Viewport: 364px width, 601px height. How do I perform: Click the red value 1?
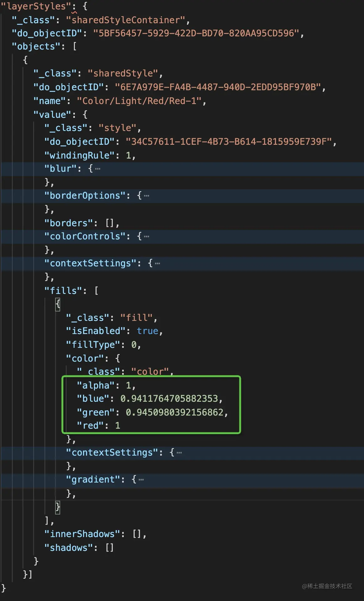pos(117,426)
